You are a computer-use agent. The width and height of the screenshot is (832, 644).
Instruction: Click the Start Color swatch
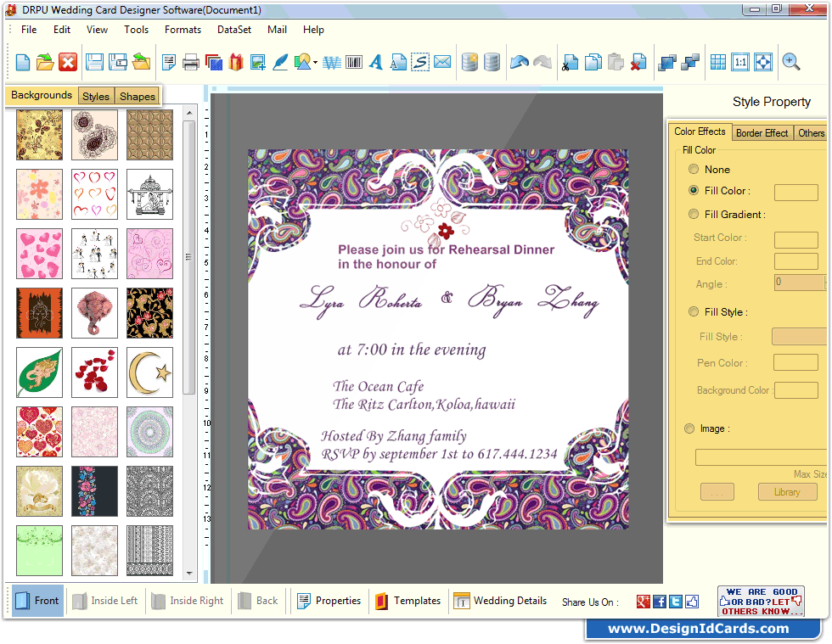[x=796, y=240]
